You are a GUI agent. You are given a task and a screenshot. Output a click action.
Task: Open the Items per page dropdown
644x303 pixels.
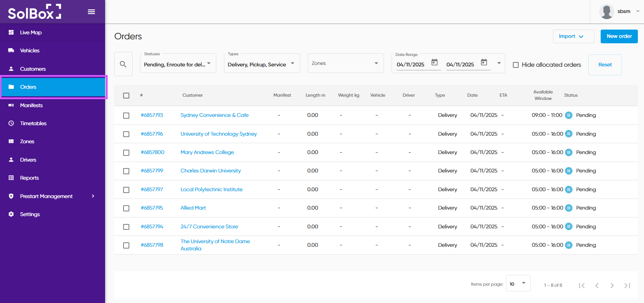click(518, 284)
